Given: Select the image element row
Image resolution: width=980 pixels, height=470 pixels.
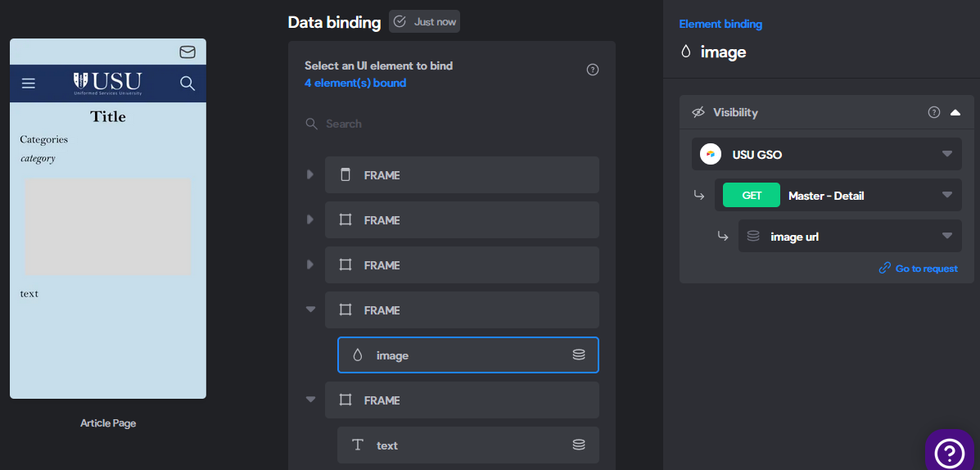Looking at the screenshot, I should pyautogui.click(x=468, y=355).
